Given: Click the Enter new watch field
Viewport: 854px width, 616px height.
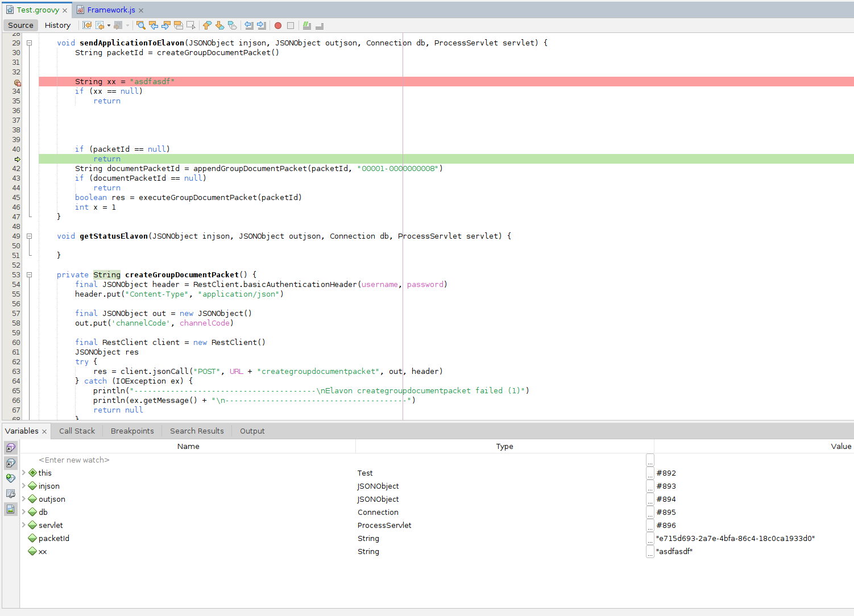Looking at the screenshot, I should click(x=74, y=460).
